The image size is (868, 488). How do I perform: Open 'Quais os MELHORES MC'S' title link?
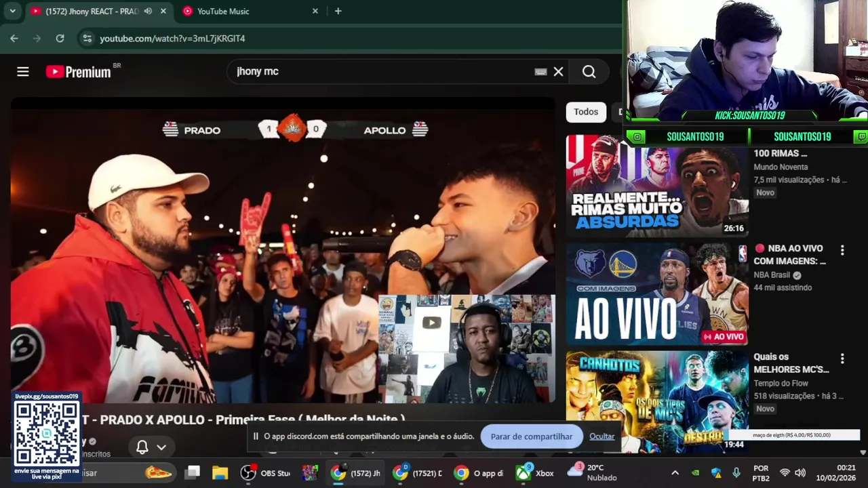tap(791, 363)
